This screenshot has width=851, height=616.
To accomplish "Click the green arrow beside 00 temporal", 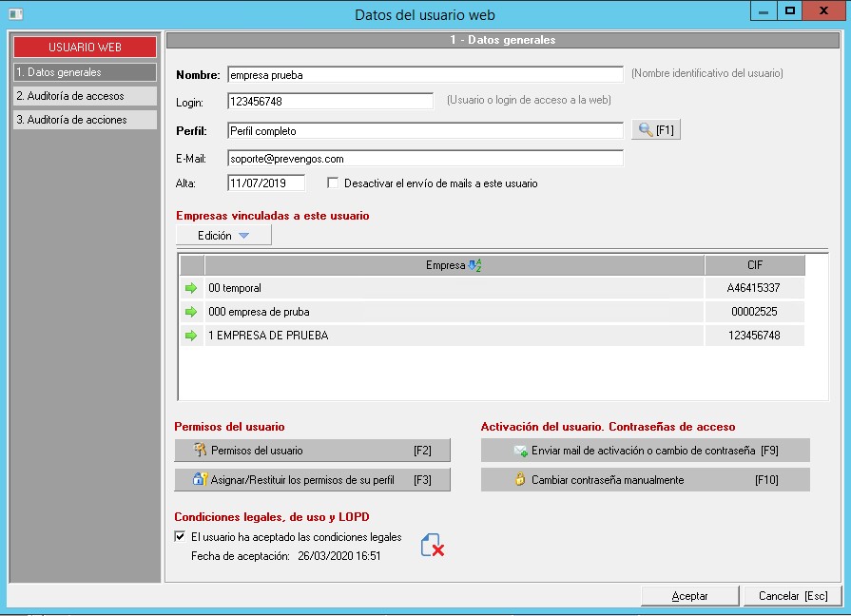I will 190,288.
